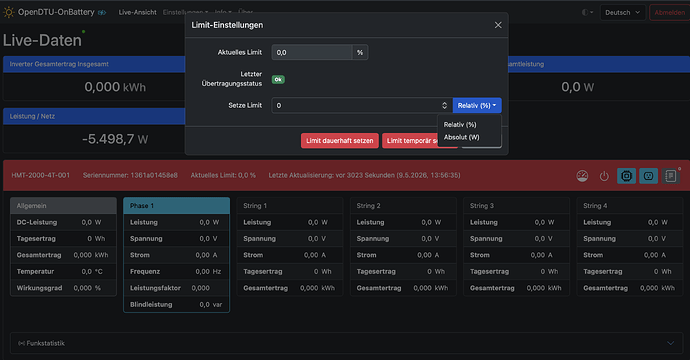This screenshot has width=690, height=360.
Task: Toggle the light/dark theme switcher
Action: point(587,12)
